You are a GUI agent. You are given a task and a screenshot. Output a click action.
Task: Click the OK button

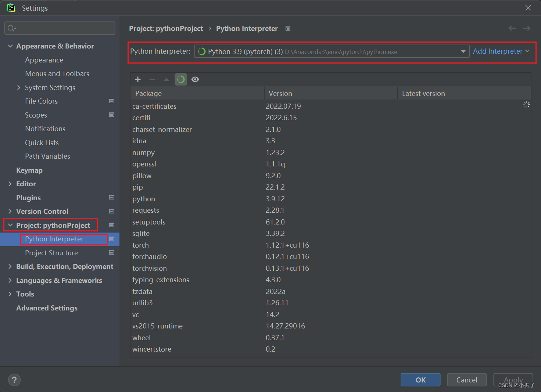coord(420,380)
